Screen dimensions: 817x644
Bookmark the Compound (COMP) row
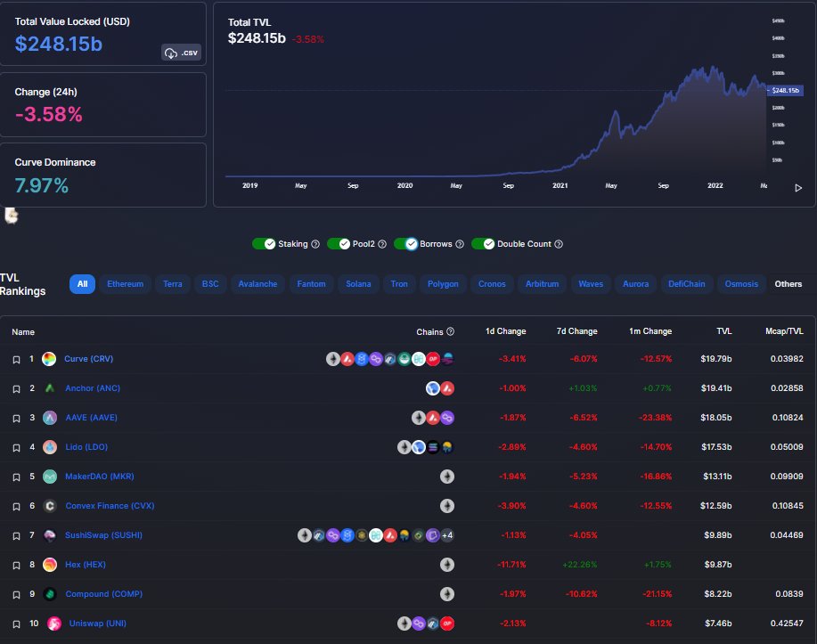[17, 594]
